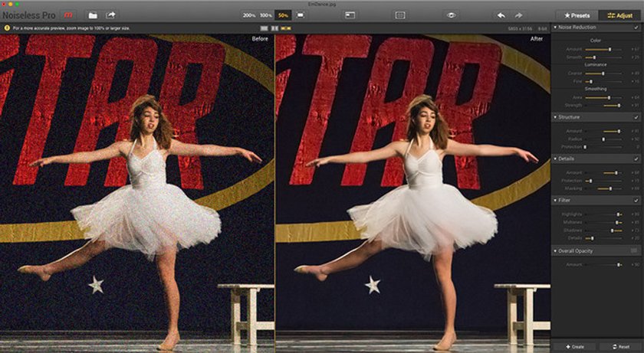Open an image with the folder icon
The width and height of the screenshot is (644, 353).
coord(93,15)
